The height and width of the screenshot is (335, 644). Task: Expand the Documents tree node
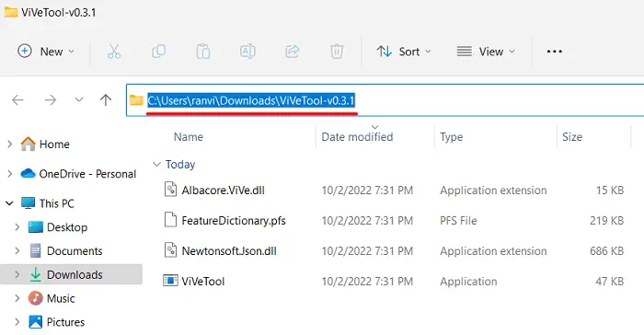tap(17, 250)
